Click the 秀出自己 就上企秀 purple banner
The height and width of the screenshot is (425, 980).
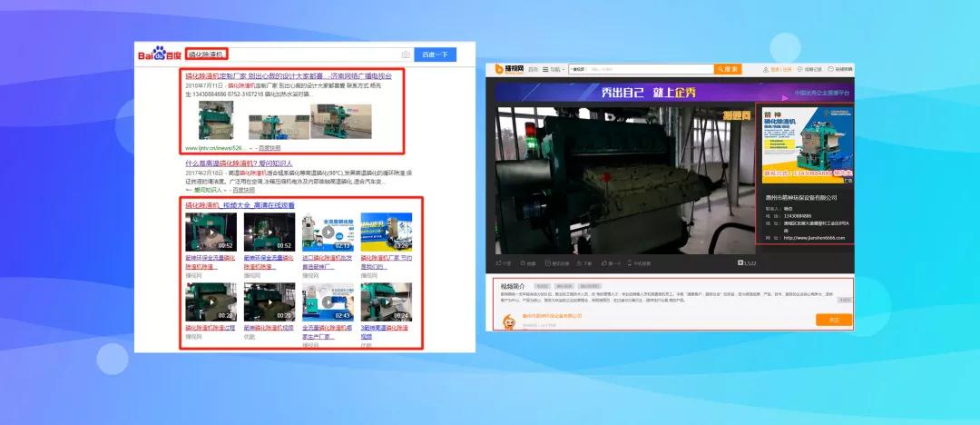(x=674, y=94)
